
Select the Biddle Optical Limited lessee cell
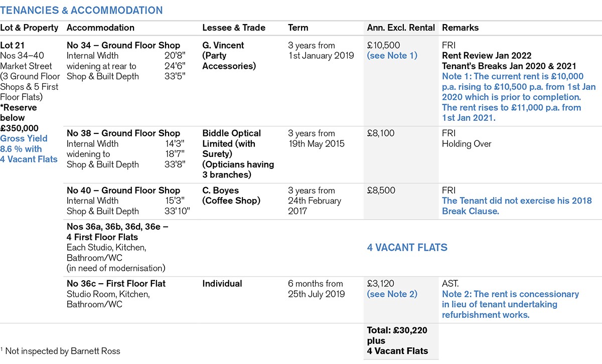tap(238, 154)
